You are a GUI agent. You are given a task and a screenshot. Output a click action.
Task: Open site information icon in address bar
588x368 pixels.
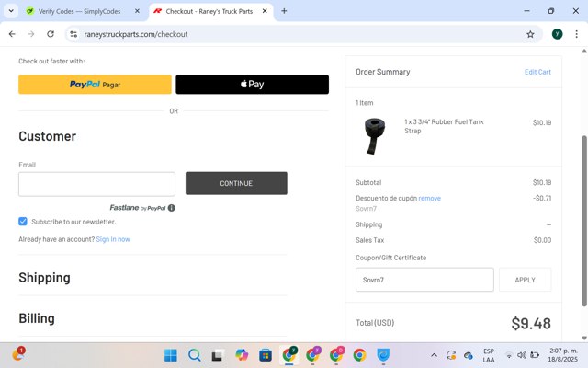tap(73, 34)
